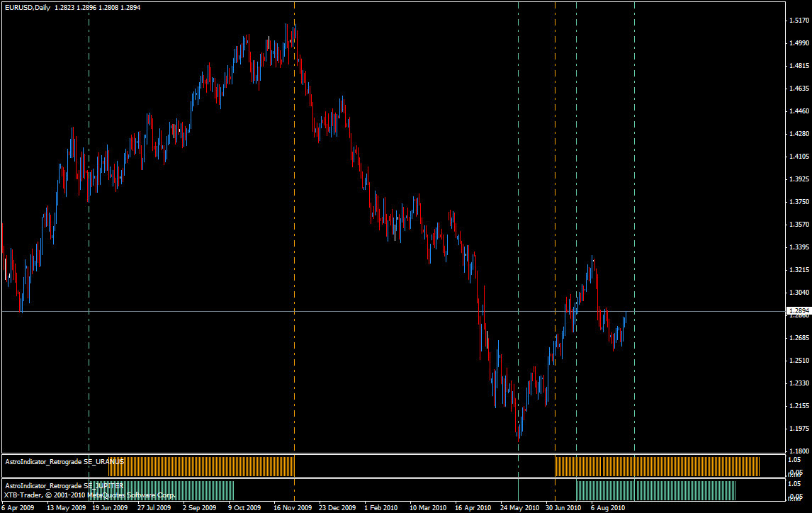This screenshot has width=812, height=513.
Task: Click the 1.2510 price axis label
Action: point(799,361)
